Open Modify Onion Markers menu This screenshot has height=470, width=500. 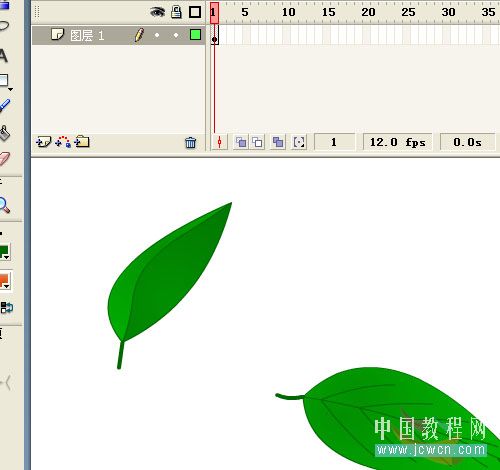pyautogui.click(x=299, y=142)
